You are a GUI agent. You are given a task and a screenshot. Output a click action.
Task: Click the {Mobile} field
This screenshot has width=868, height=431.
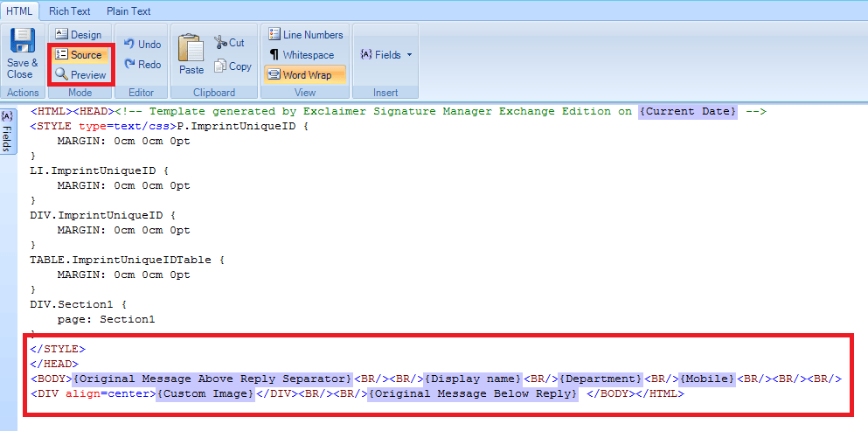tap(707, 379)
